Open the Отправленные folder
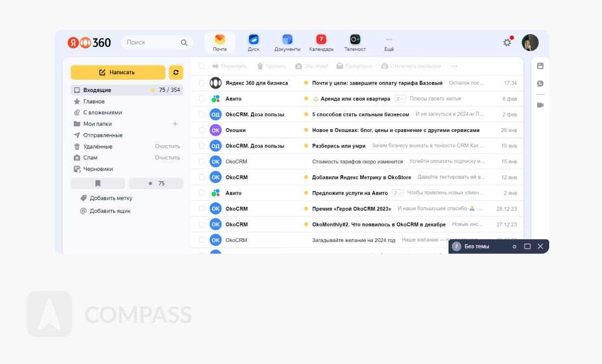Viewport: 602px width, 364px height. click(103, 135)
